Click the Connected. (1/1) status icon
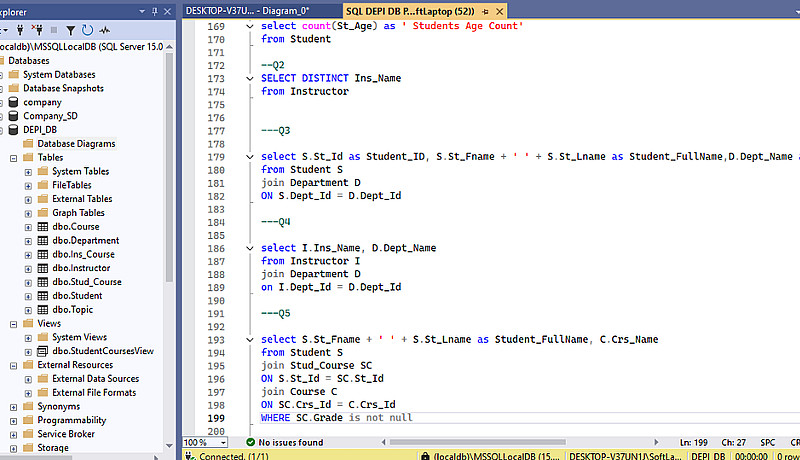800x460 pixels. coord(189,455)
